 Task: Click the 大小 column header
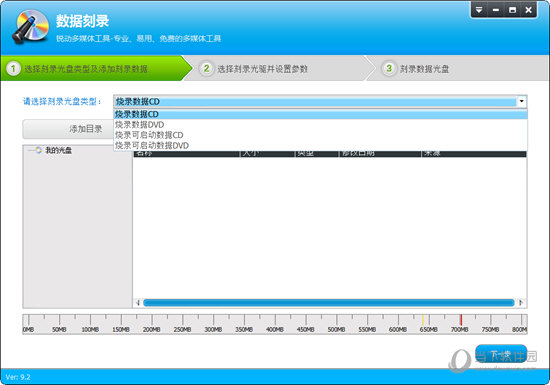[x=267, y=154]
